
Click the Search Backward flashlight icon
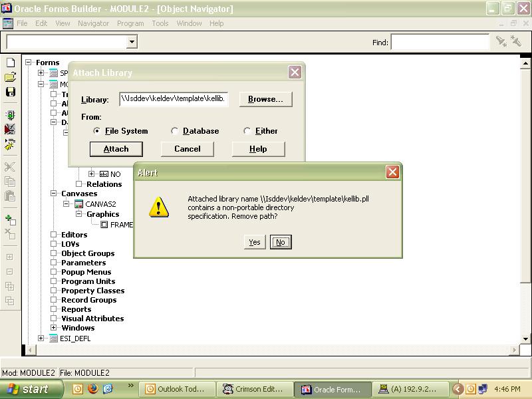pos(516,41)
